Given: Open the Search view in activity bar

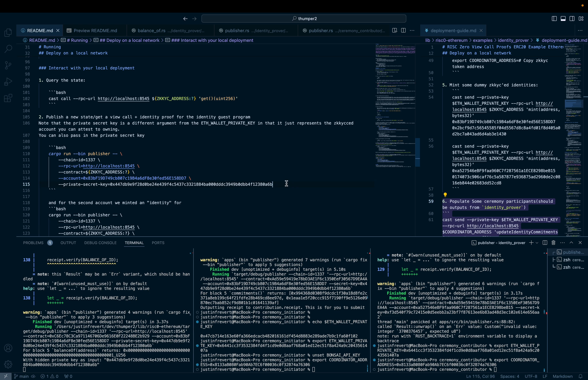Looking at the screenshot, I should click(8, 49).
